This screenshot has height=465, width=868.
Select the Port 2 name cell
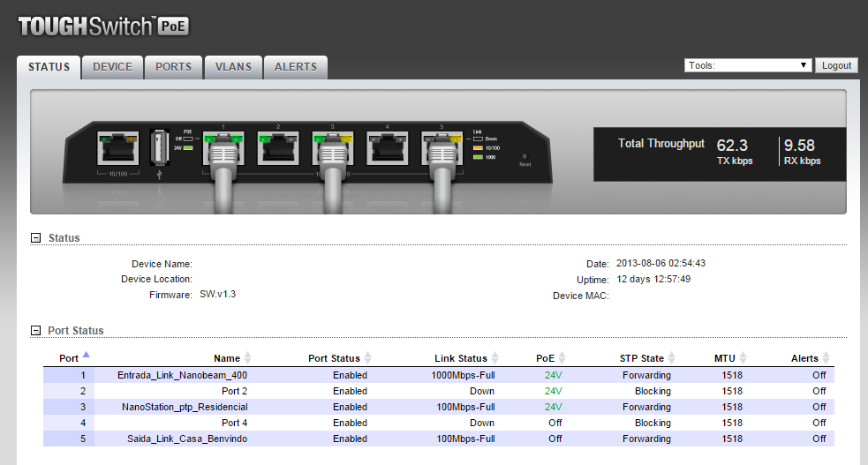pyautogui.click(x=234, y=391)
